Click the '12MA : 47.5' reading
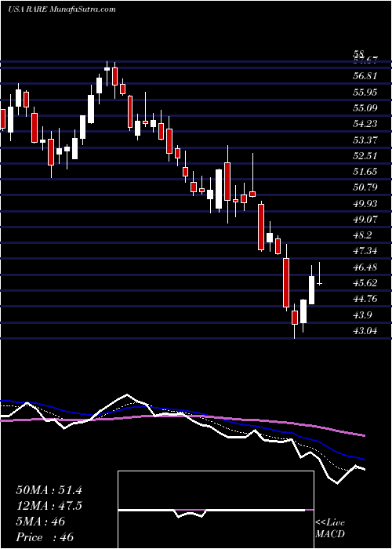This screenshot has height=549, width=392. (49, 506)
